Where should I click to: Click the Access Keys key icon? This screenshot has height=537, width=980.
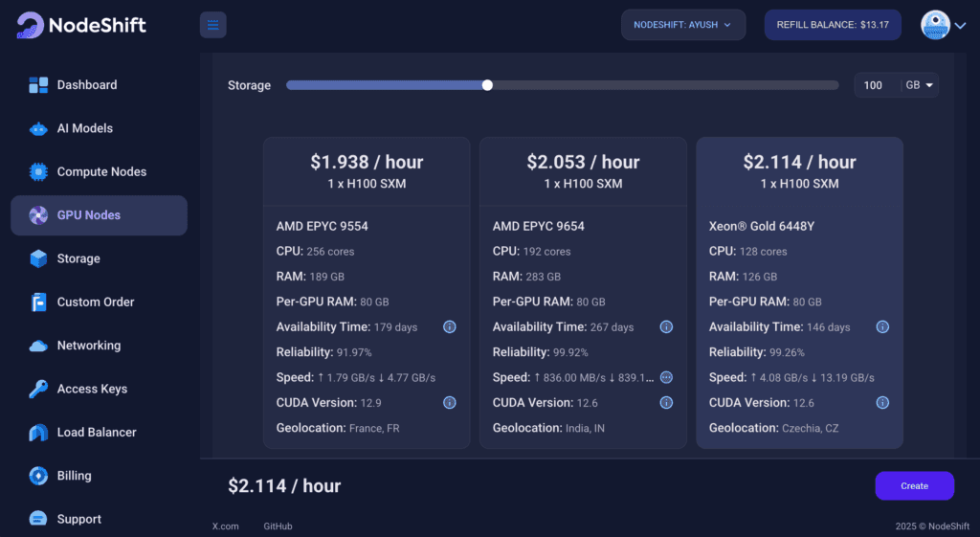point(38,389)
